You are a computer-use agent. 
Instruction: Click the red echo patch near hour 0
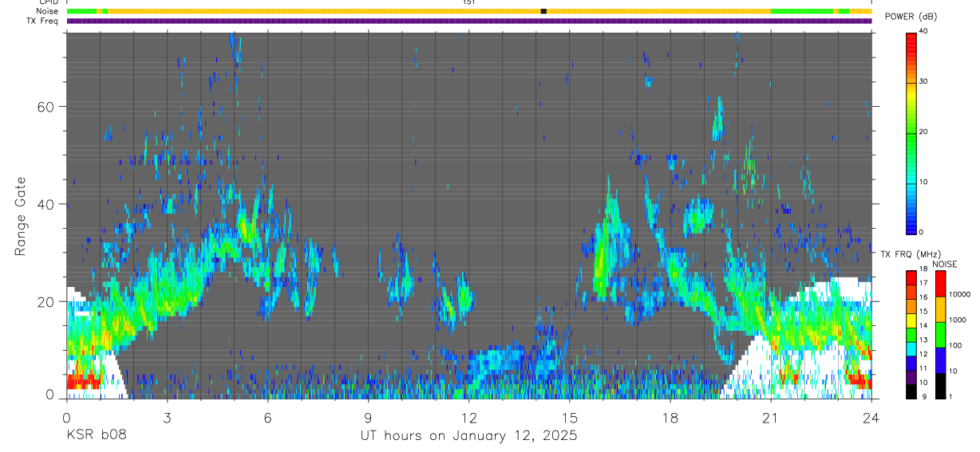click(x=84, y=382)
